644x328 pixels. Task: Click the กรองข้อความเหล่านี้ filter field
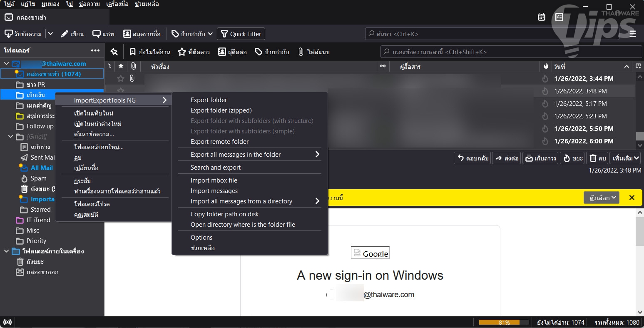coord(511,52)
